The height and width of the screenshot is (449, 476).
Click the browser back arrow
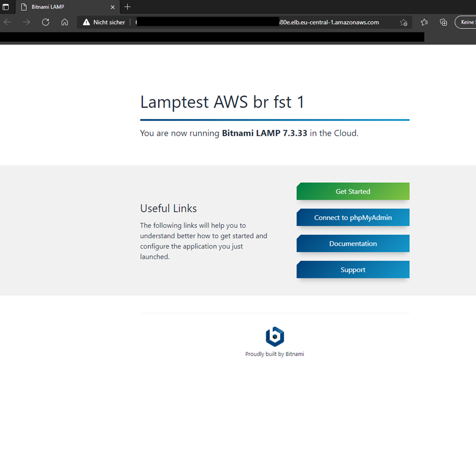8,22
